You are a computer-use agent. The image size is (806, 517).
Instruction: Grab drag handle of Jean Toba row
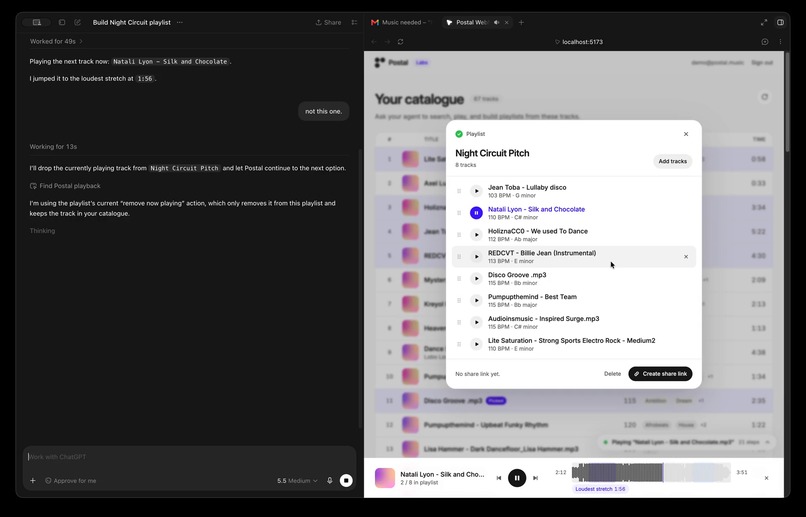pyautogui.click(x=459, y=191)
